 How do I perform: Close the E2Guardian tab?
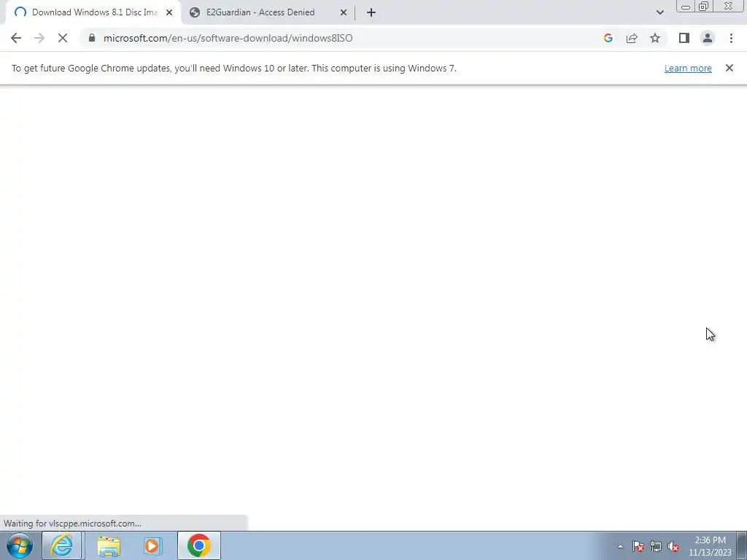pos(343,12)
